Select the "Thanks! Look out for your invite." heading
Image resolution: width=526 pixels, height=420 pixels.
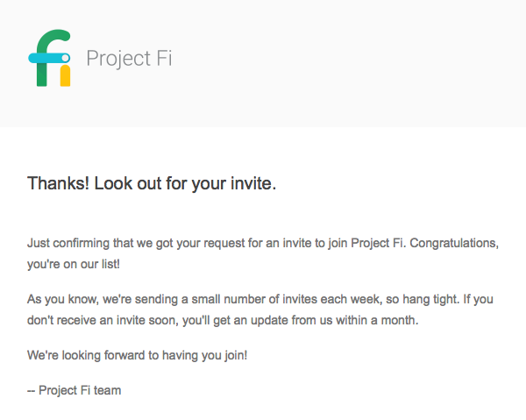(152, 184)
